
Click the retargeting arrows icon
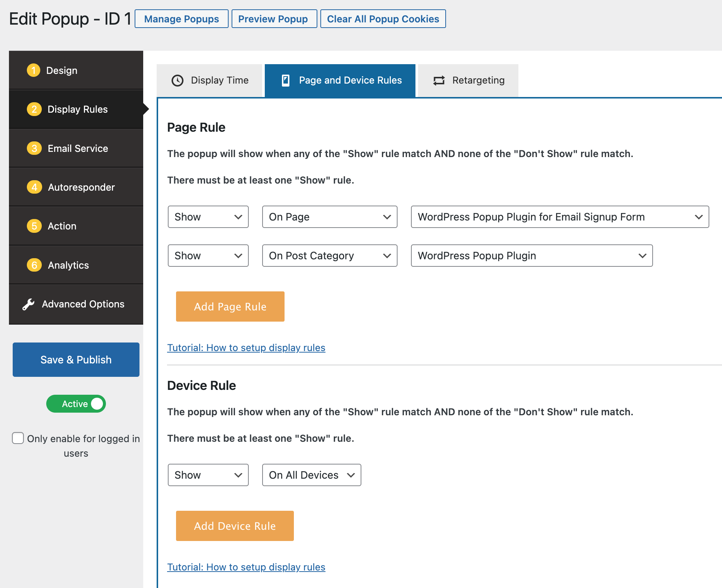pyautogui.click(x=439, y=81)
